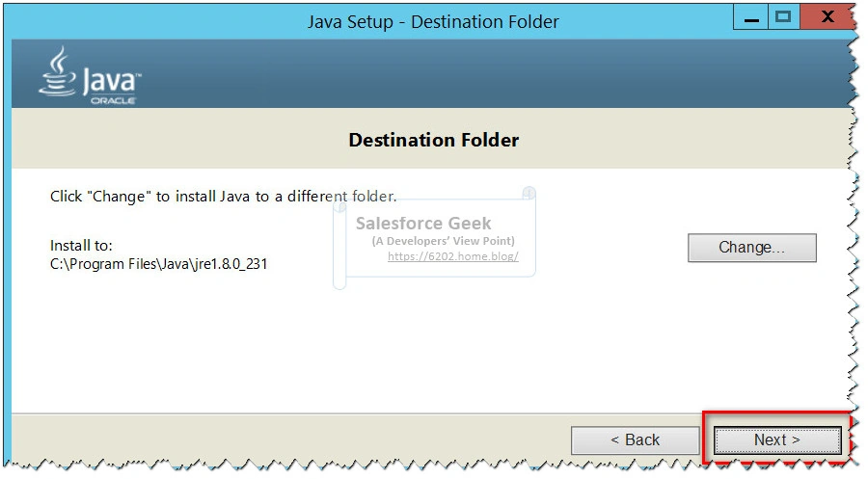The width and height of the screenshot is (868, 479).
Task: Go back using the < Back button
Action: (x=635, y=440)
